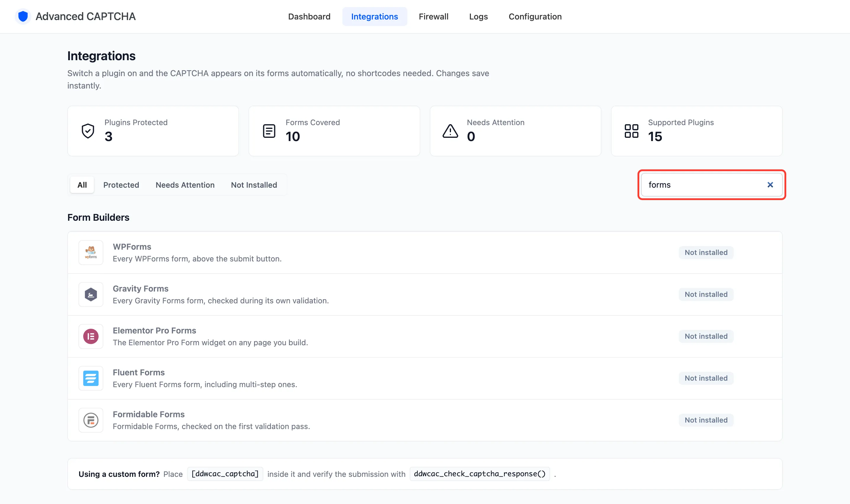Show Not Installed plugins filter
The image size is (850, 504).
pos(254,185)
